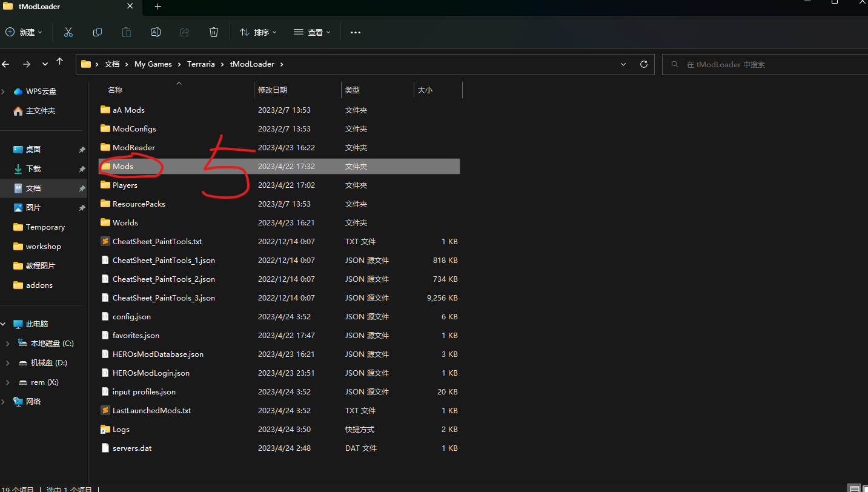This screenshot has width=868, height=492.
Task: Click the Rename icon in toolbar
Action: pyautogui.click(x=156, y=32)
